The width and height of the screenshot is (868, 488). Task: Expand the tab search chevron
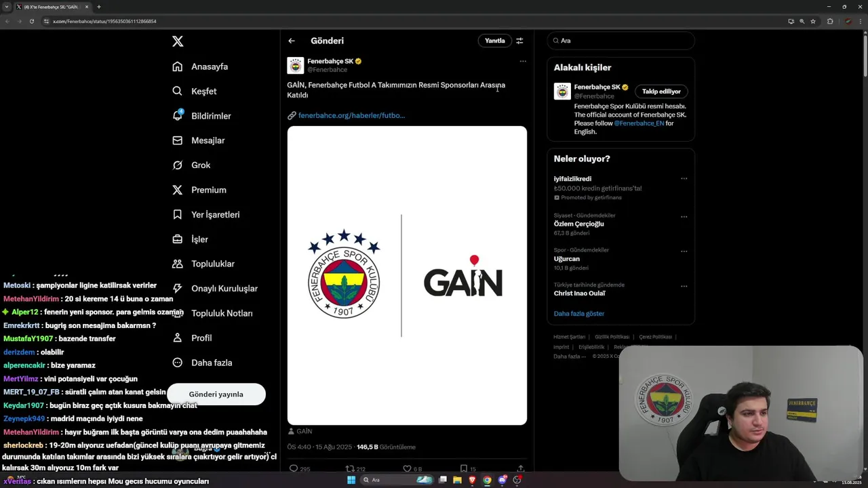click(x=7, y=7)
